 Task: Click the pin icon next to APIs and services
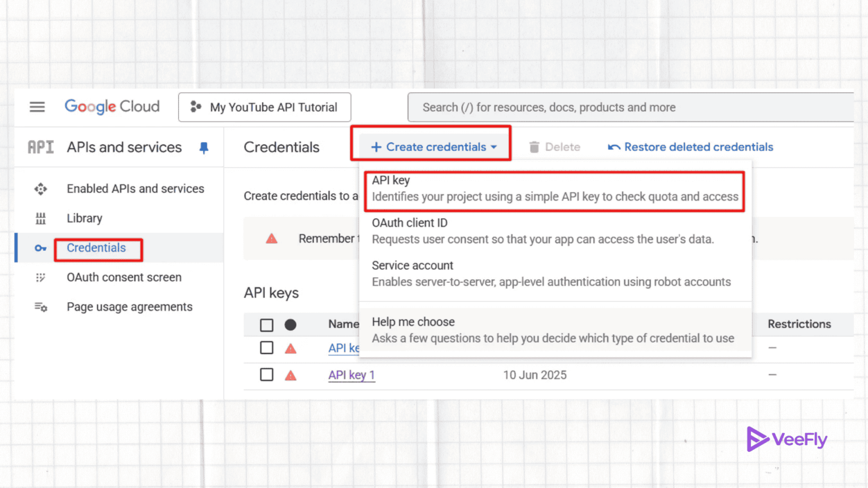point(203,147)
